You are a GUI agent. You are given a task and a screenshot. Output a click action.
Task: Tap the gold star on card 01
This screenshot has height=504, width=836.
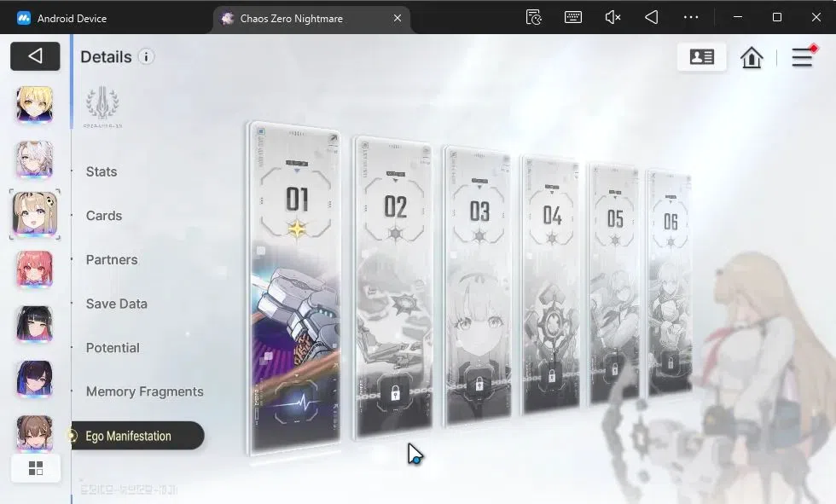click(x=297, y=229)
